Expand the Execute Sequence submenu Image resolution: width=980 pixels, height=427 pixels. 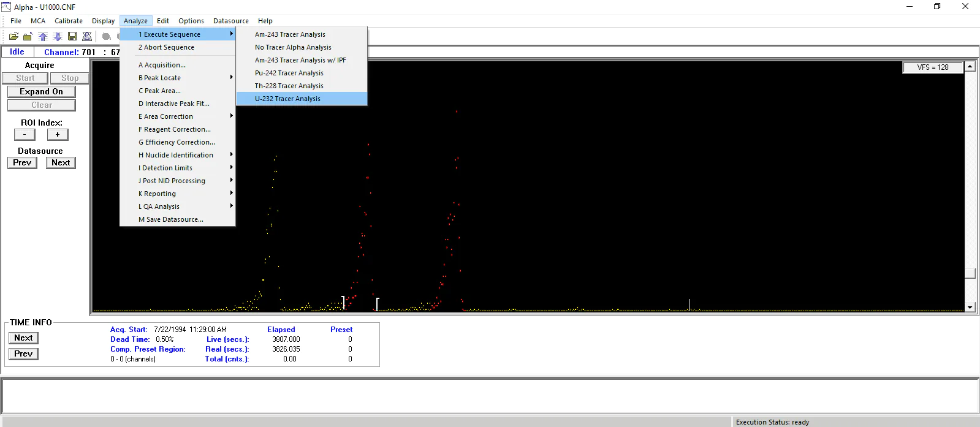(x=178, y=34)
